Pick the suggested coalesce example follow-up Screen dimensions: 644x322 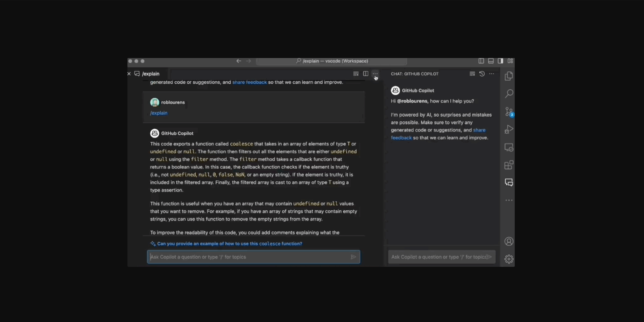click(x=226, y=243)
